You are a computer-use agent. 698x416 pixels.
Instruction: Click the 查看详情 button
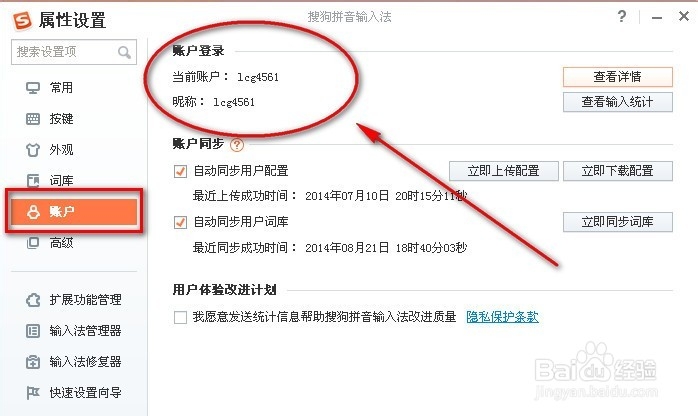(x=617, y=77)
